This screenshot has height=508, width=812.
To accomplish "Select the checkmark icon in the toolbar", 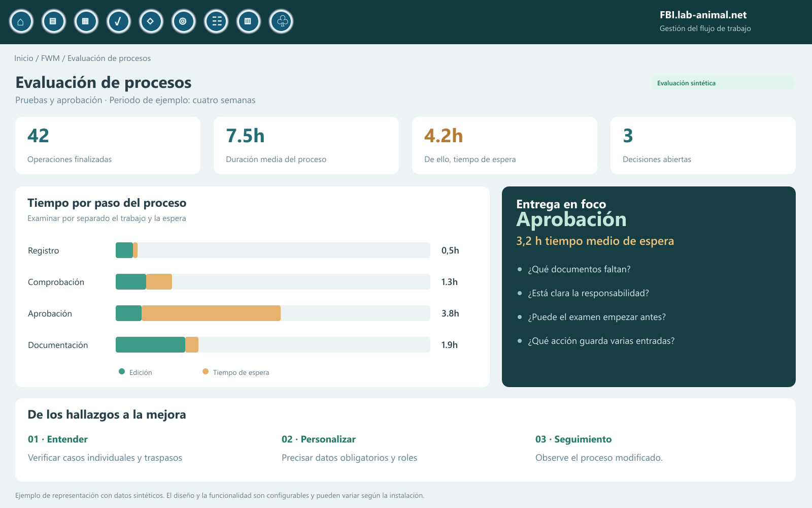I will point(118,22).
